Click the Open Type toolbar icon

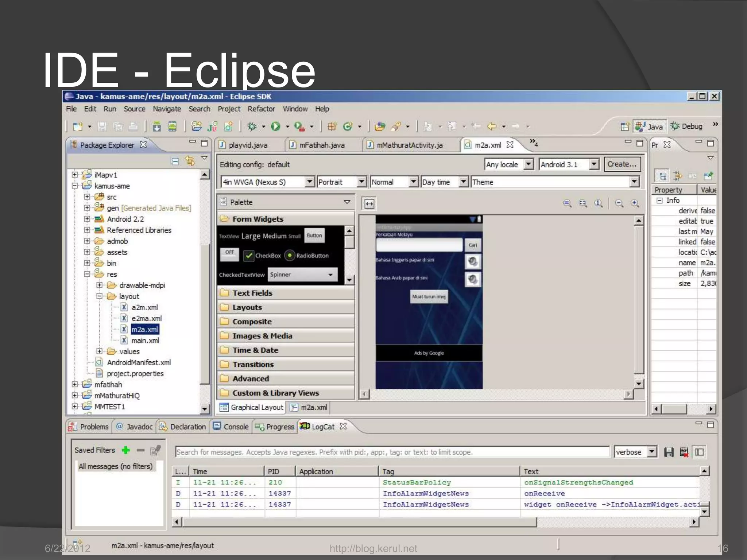tap(380, 126)
